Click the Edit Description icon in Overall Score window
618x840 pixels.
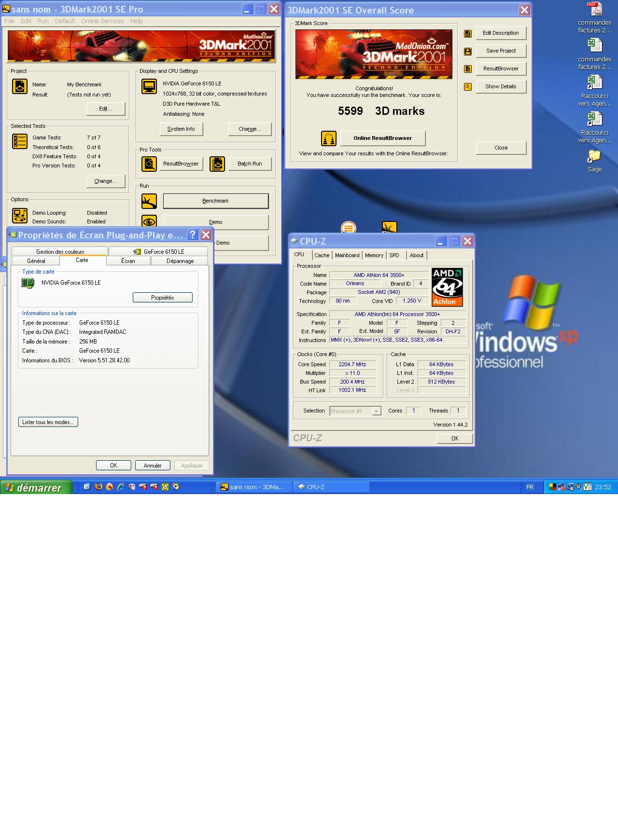[467, 34]
